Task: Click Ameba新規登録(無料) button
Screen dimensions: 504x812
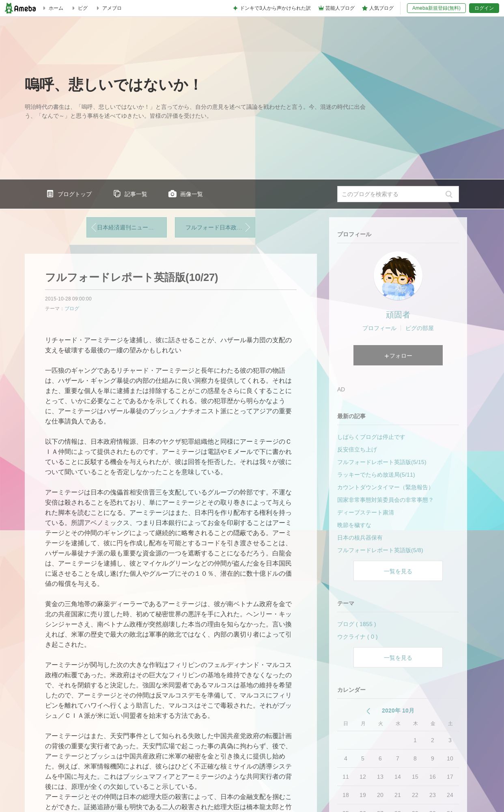Action: (x=436, y=8)
